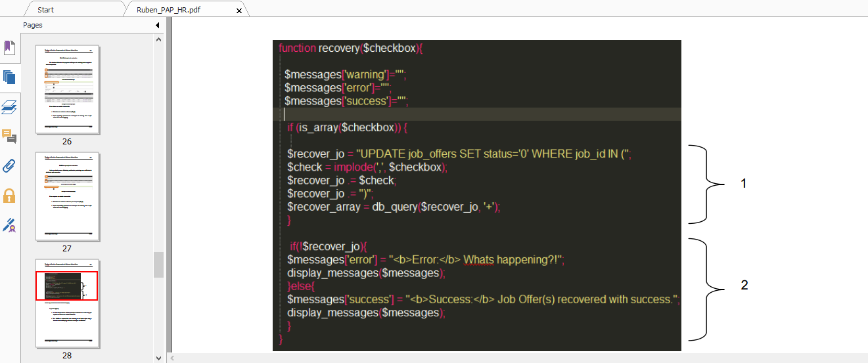Screen dimensions: 868x363
Task: Open the Attachments paperclip panel icon
Action: 9,166
